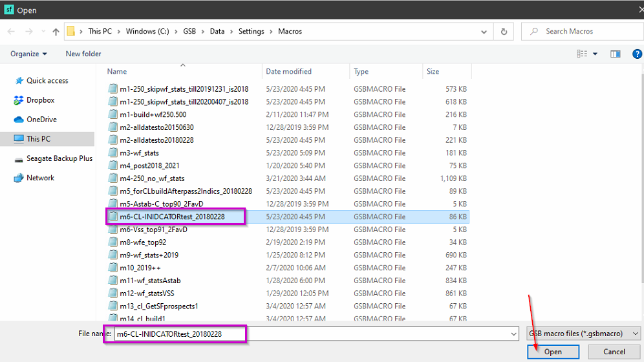Image resolution: width=644 pixels, height=362 pixels.
Task: Open the GSB macro files type dropdown
Action: click(x=583, y=334)
